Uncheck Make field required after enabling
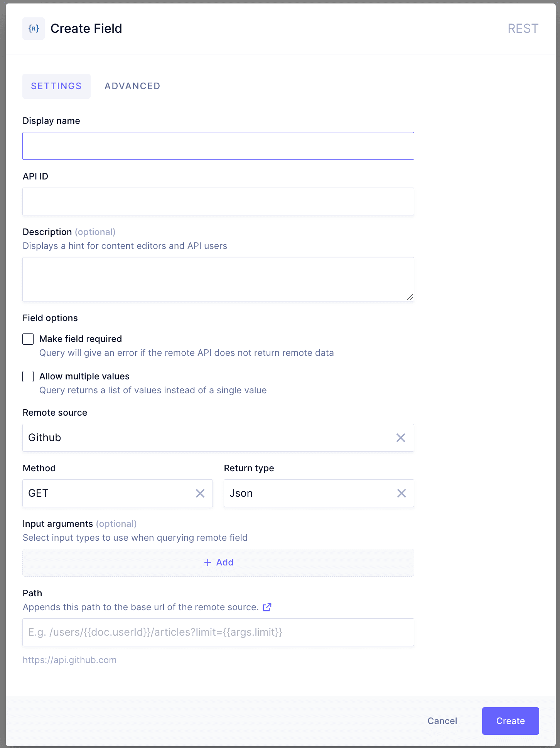This screenshot has width=560, height=748. click(28, 339)
